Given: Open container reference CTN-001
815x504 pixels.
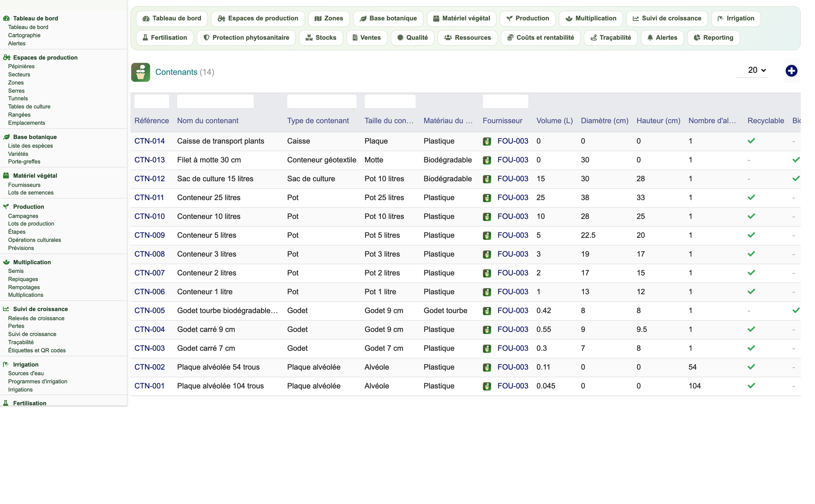Looking at the screenshot, I should click(x=150, y=386).
